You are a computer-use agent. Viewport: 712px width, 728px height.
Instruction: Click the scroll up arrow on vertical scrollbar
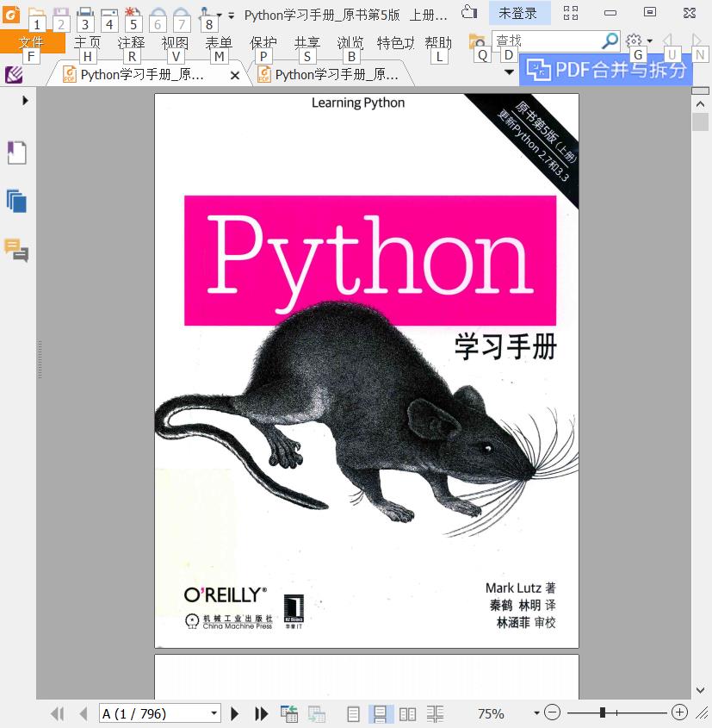pos(701,104)
